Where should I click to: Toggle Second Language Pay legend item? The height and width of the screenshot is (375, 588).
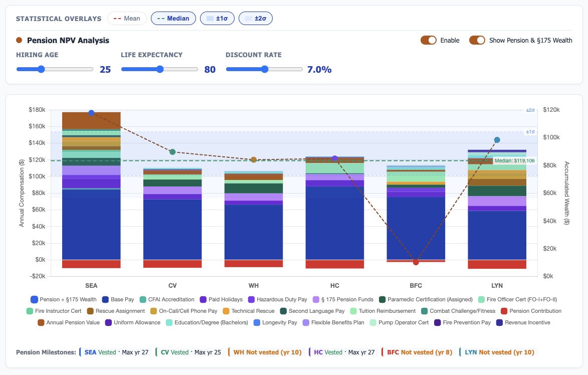(312, 311)
